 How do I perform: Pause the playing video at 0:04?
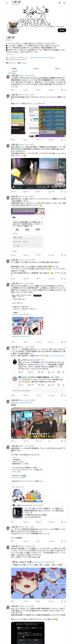13,187
